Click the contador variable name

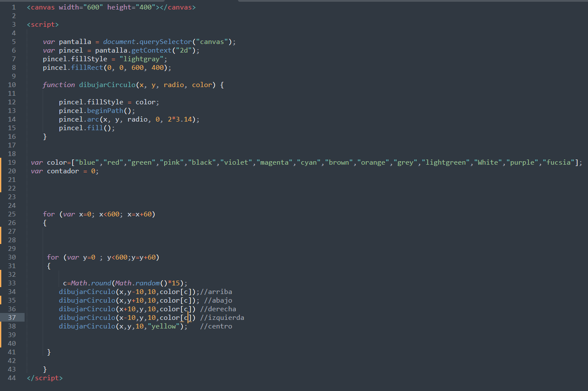tap(63, 171)
